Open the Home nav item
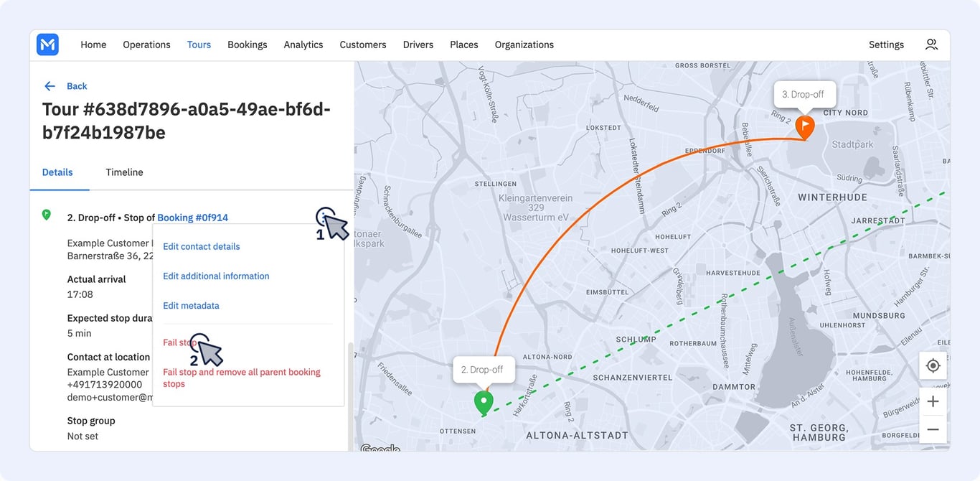Viewport: 980px width, 481px height. [x=93, y=45]
